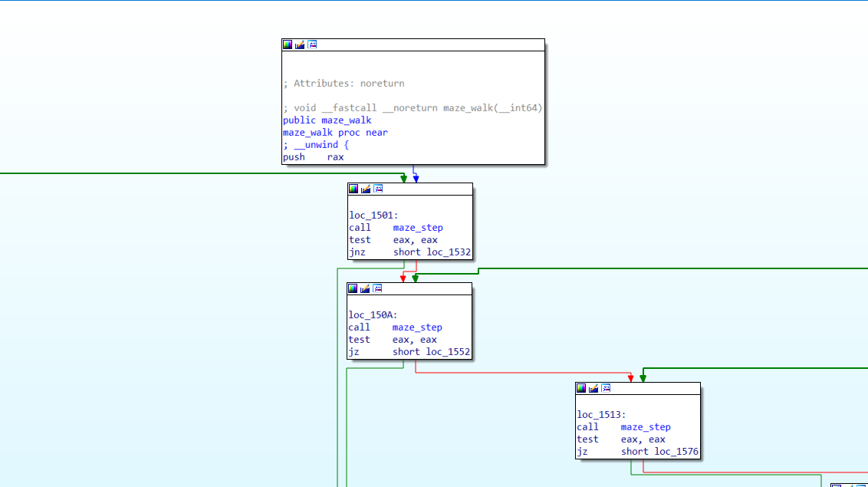Viewport: 868px width, 487px height.
Task: Click group nodes icon on loc_150A node
Action: click(377, 288)
